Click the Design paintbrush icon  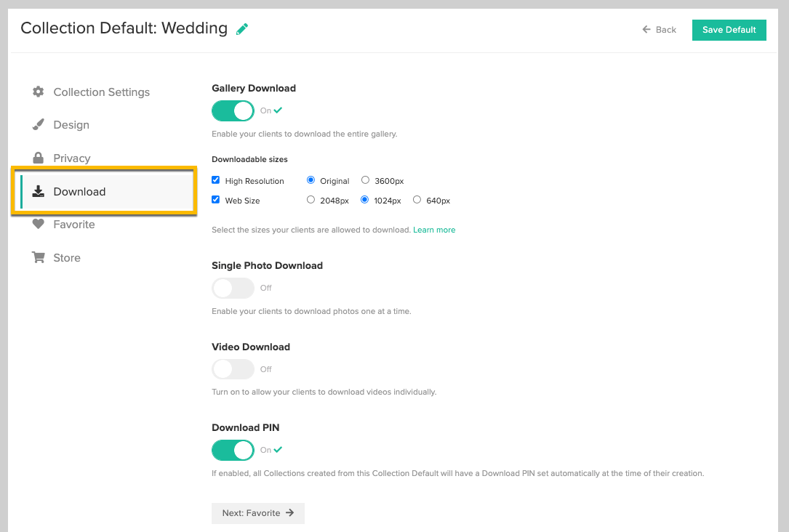click(39, 124)
